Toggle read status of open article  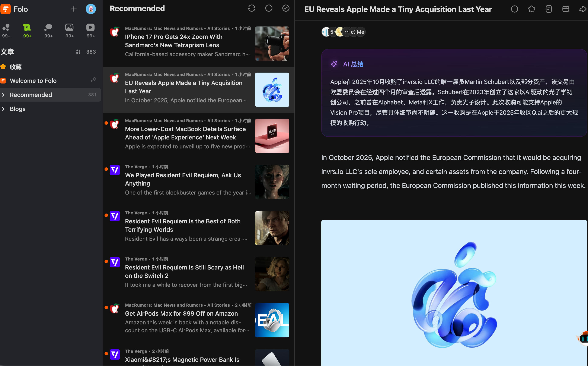point(514,9)
